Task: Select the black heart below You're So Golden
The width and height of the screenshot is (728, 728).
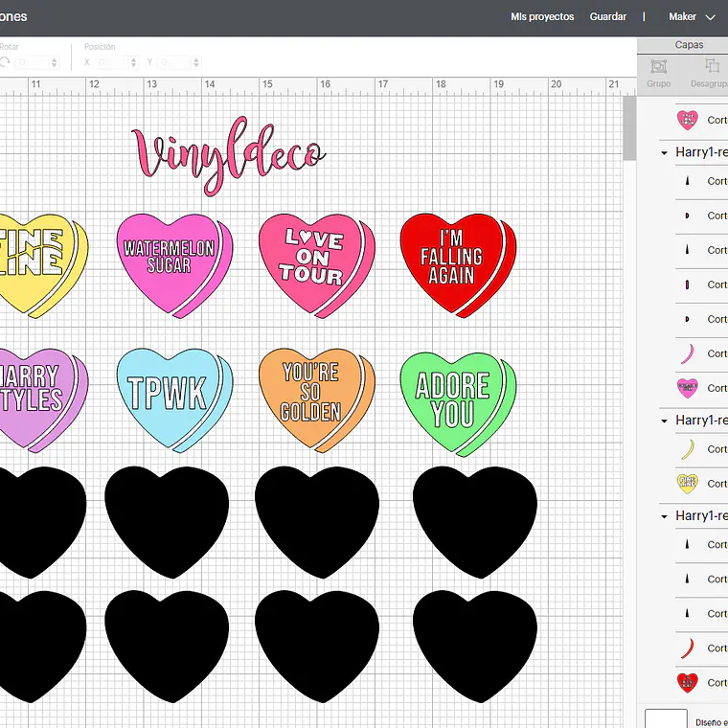Action: pos(317,522)
